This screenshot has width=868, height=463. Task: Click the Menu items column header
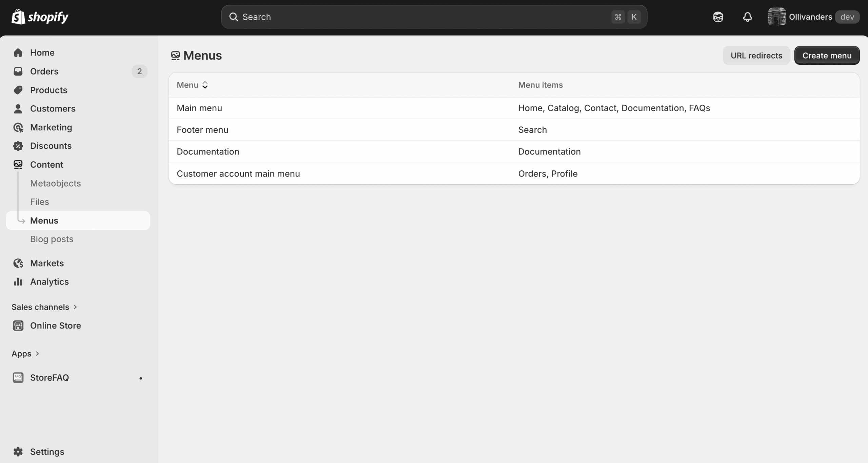pos(540,85)
